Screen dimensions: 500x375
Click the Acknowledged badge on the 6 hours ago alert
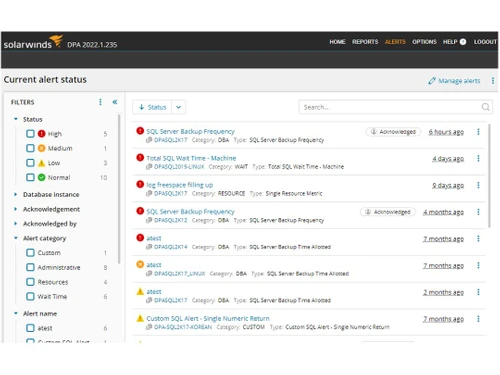click(393, 132)
